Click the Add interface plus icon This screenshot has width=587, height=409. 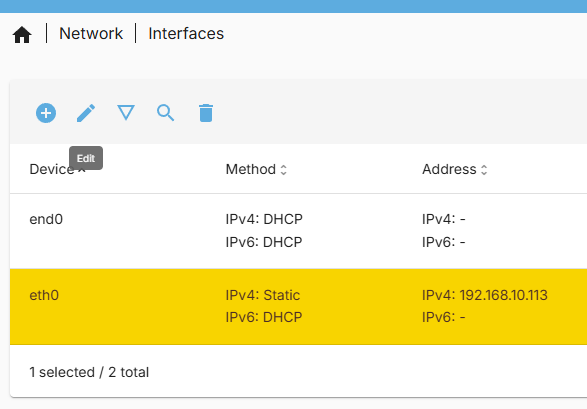click(x=46, y=113)
